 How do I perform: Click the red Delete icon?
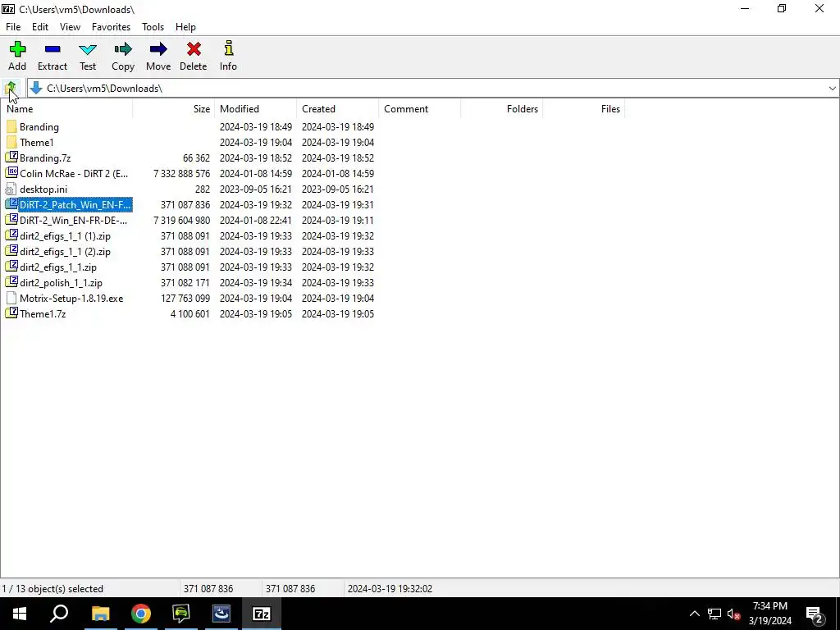(x=194, y=49)
